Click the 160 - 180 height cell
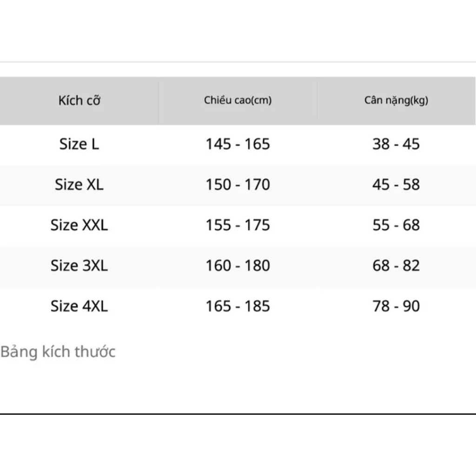Screen dimensions: 476x476 [x=238, y=265]
